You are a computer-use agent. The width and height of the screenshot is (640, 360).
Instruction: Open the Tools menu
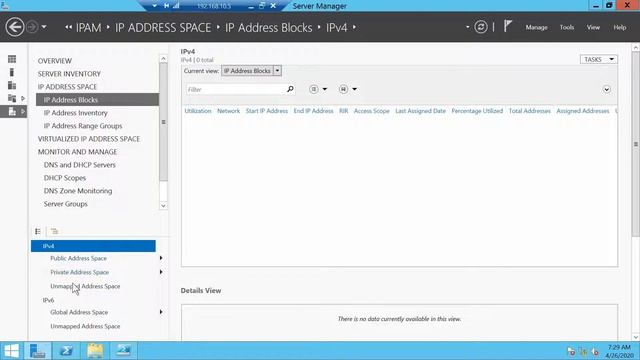567,27
